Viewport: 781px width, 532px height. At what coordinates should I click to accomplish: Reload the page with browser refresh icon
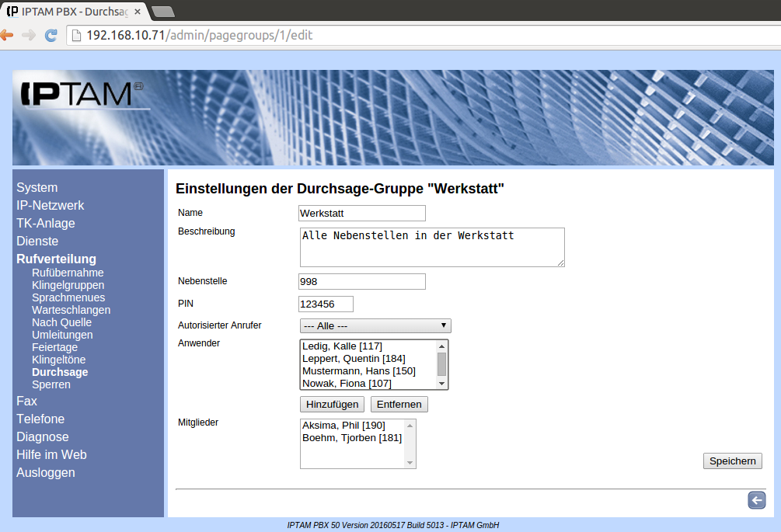[x=51, y=35]
